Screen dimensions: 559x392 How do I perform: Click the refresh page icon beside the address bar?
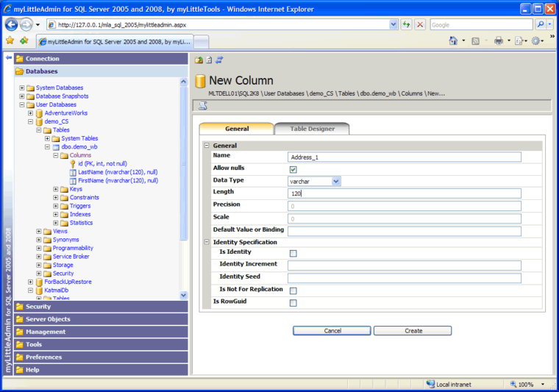(406, 24)
